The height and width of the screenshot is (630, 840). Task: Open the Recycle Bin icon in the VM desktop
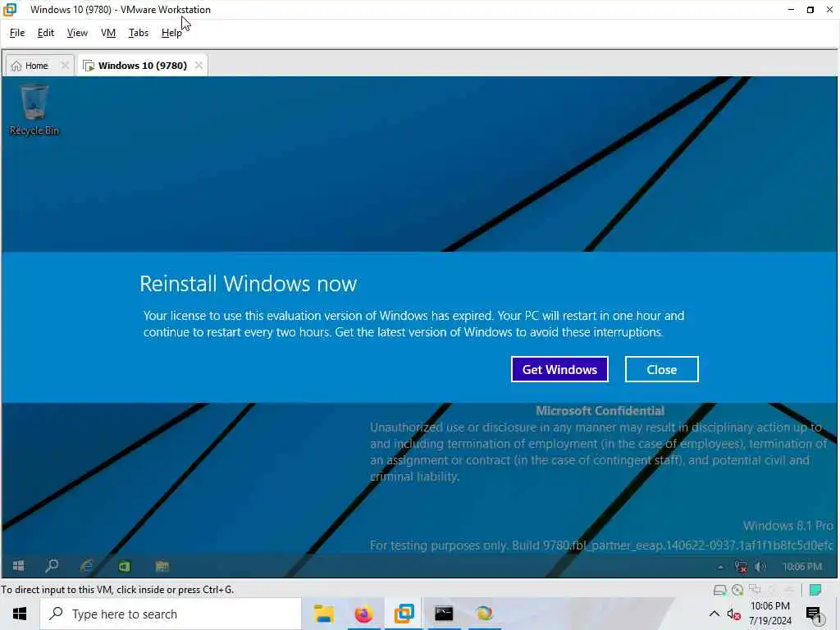[x=34, y=110]
